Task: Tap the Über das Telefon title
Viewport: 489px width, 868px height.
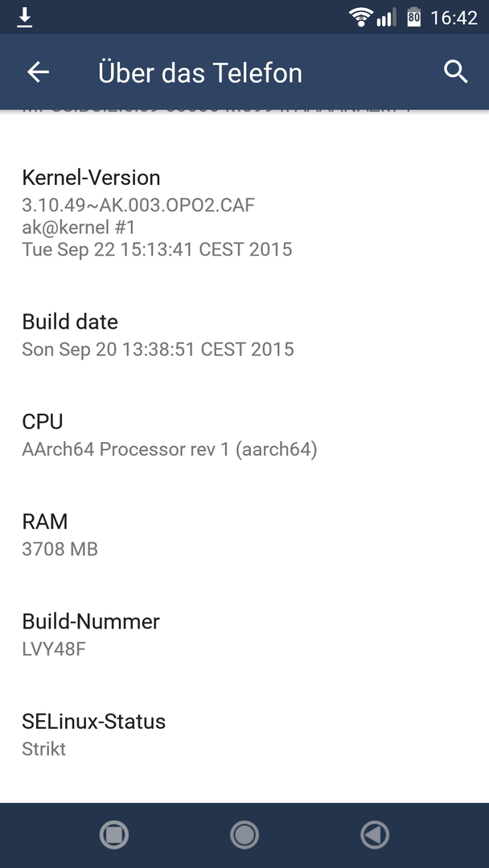Action: pyautogui.click(x=200, y=73)
